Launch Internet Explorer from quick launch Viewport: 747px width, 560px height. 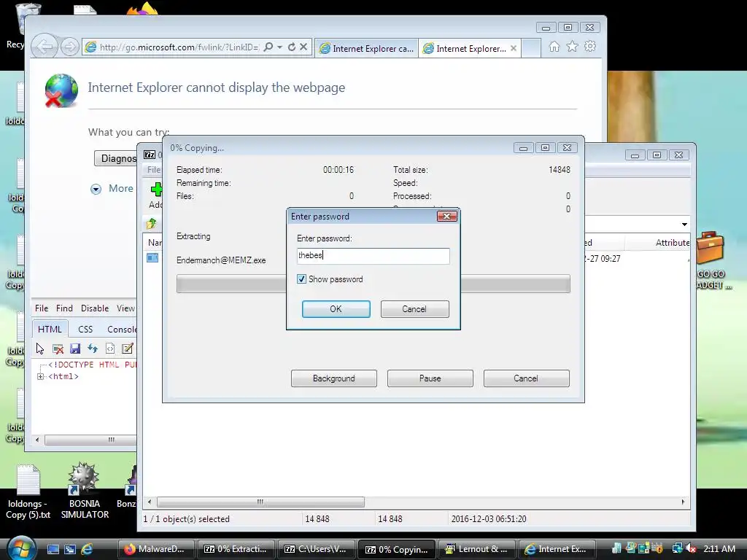[87, 550]
